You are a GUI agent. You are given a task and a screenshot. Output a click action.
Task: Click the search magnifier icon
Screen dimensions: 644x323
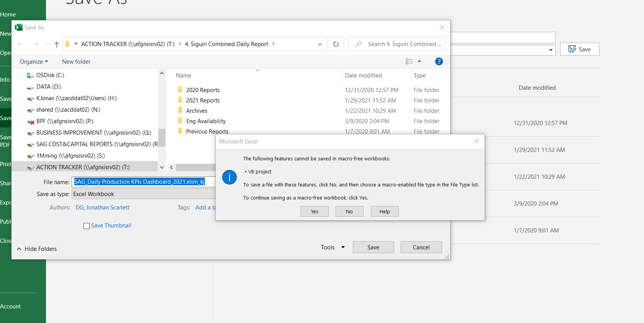359,44
